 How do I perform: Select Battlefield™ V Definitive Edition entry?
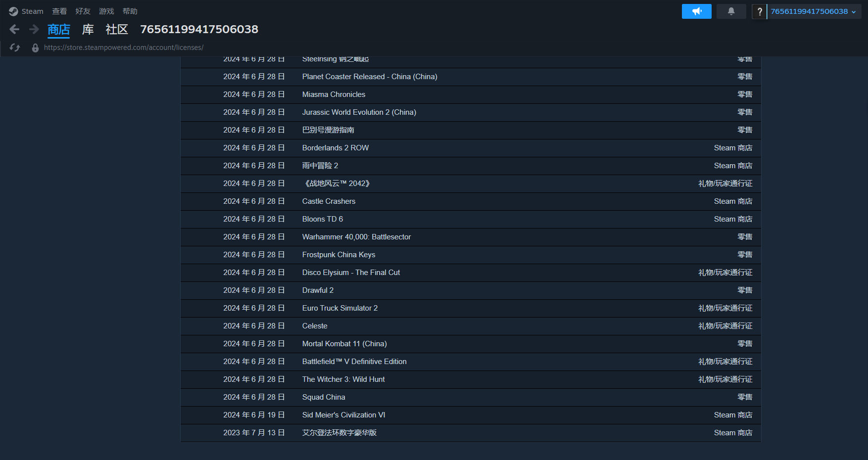(471, 362)
